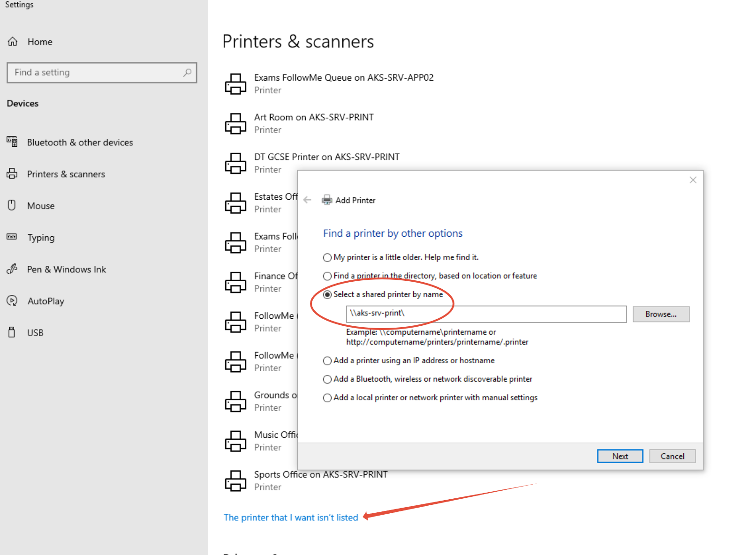
Task: Click 'The printer that I want isn't listed' link
Action: 291,517
